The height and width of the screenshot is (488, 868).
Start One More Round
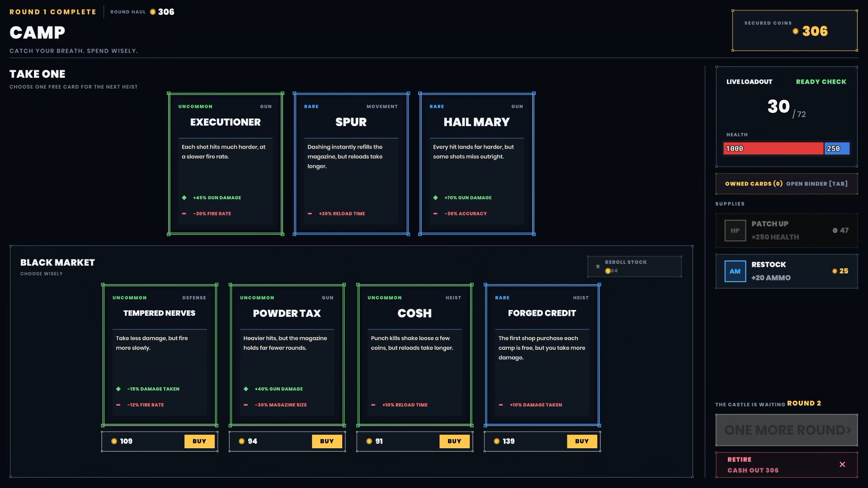tap(787, 430)
